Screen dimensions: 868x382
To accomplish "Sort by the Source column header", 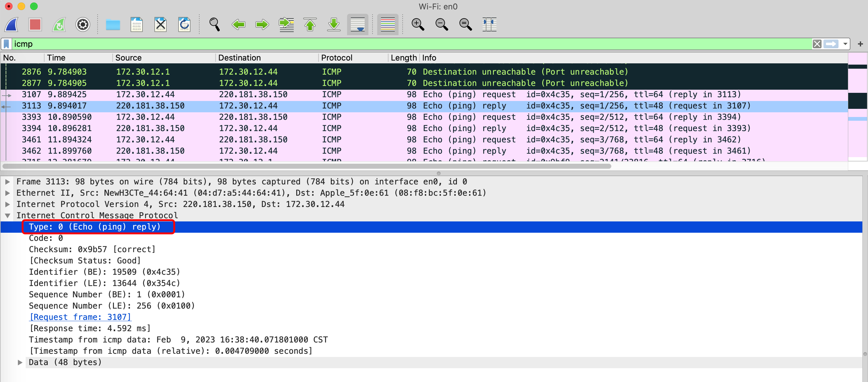I will click(x=164, y=58).
